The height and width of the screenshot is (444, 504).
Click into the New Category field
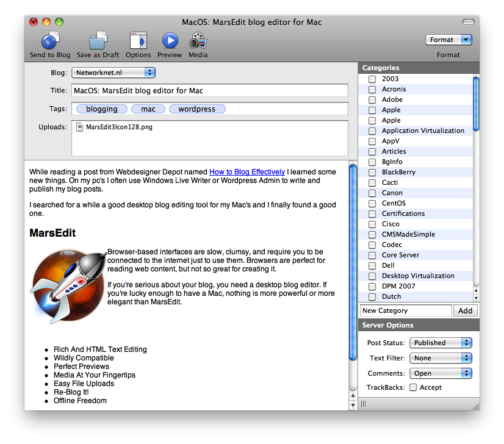[x=406, y=310]
